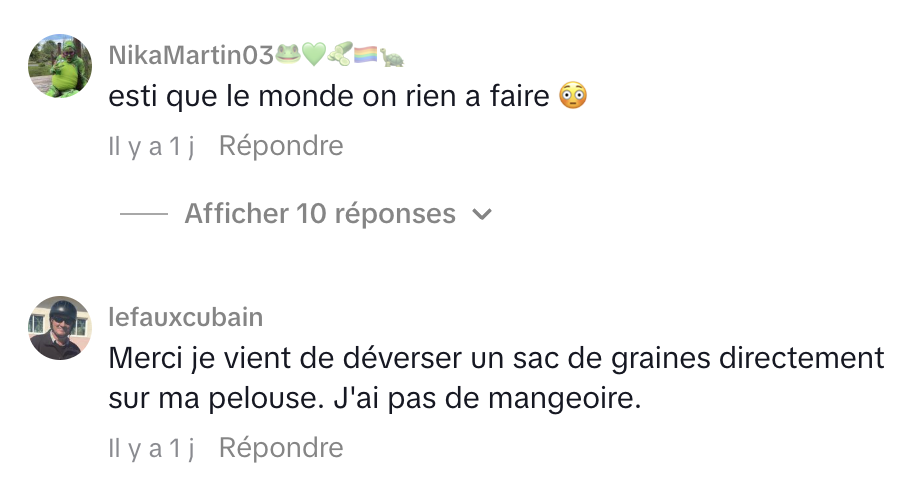Click the line left of Afficher 10 réponses
Viewport: 906px width, 478px height.
click(143, 214)
